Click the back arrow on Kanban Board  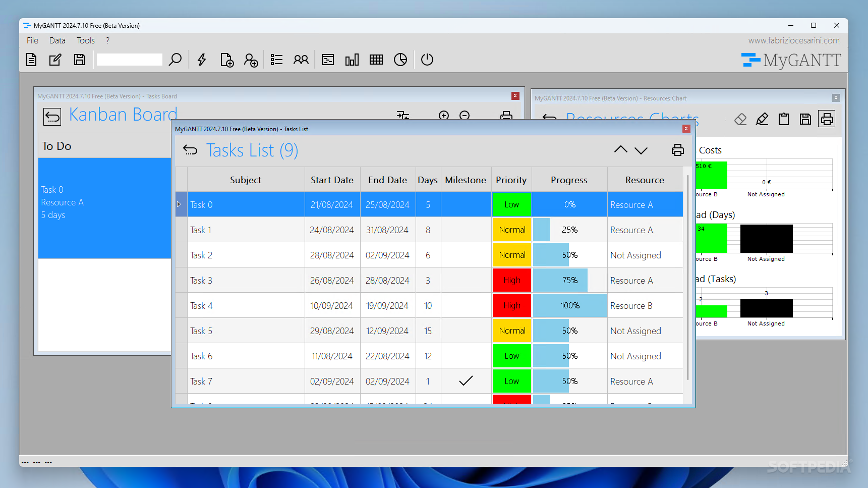click(52, 117)
